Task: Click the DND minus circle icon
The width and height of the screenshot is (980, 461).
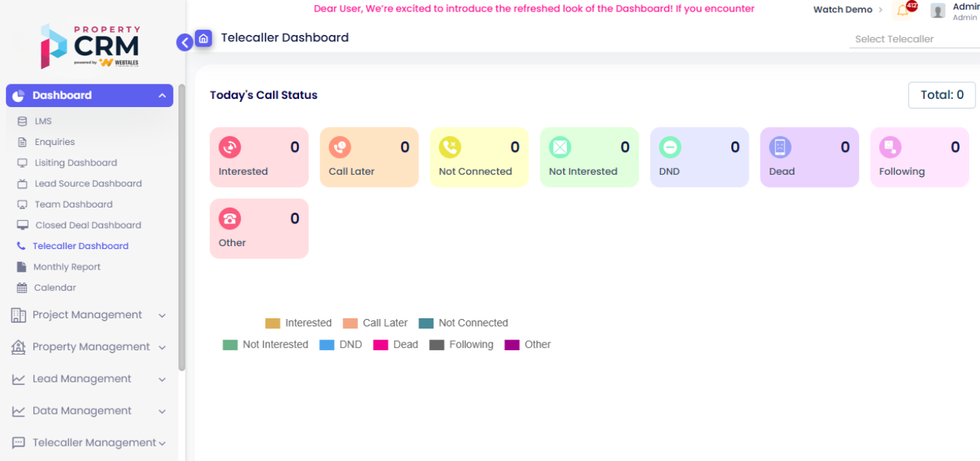Action: pyautogui.click(x=670, y=148)
